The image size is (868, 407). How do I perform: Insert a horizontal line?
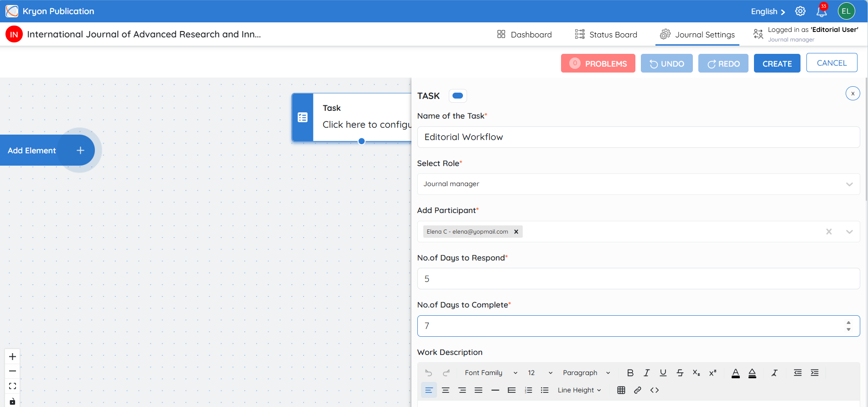(495, 390)
